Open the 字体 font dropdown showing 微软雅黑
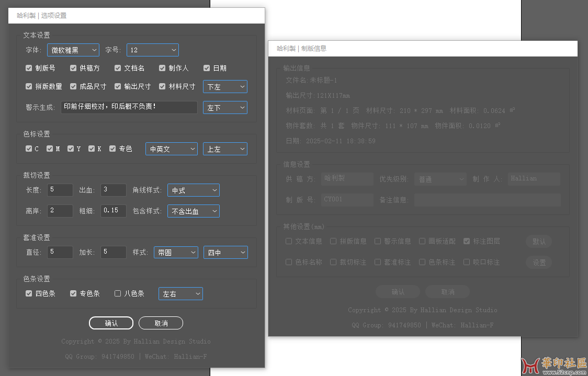 73,50
